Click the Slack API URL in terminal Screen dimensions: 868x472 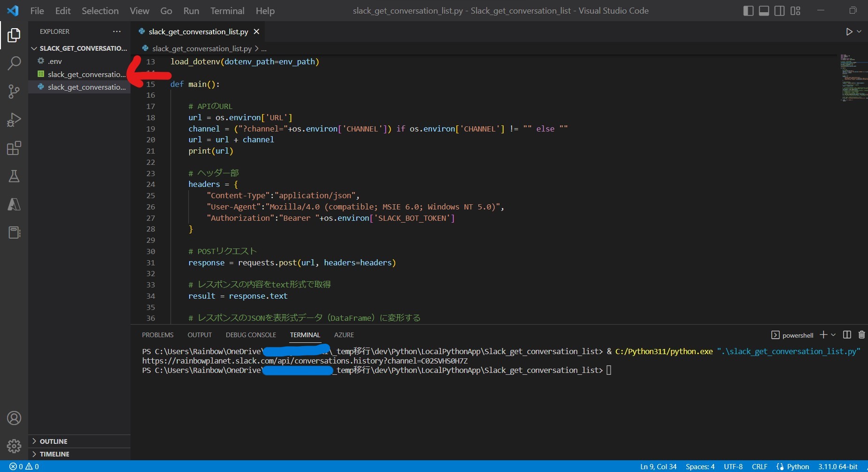click(x=305, y=361)
